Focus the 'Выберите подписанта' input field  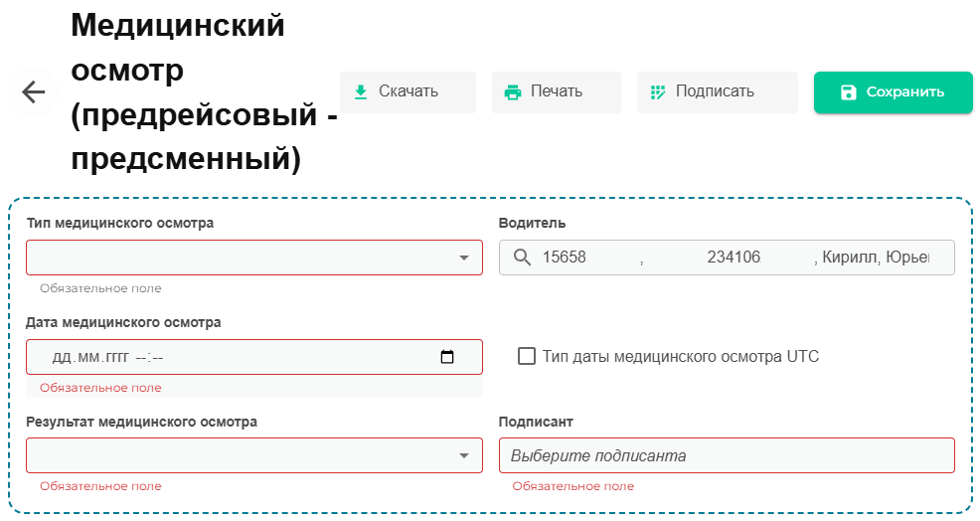pos(726,455)
